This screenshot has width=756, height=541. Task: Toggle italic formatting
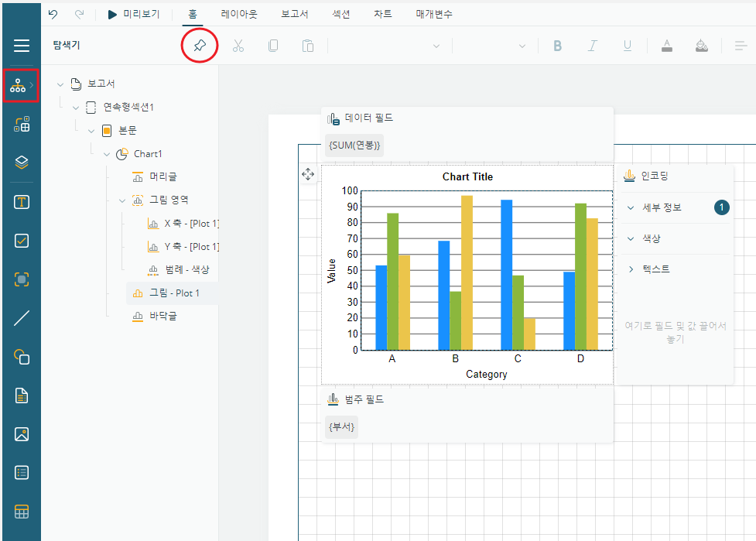[593, 46]
